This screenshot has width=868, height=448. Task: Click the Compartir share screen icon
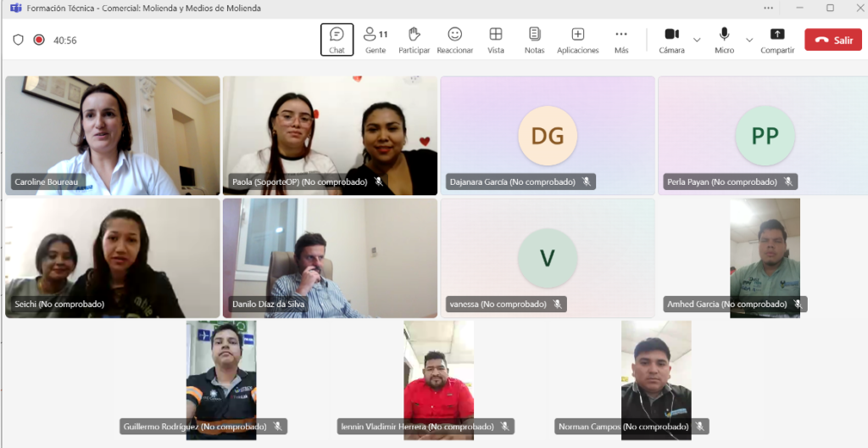[776, 39]
